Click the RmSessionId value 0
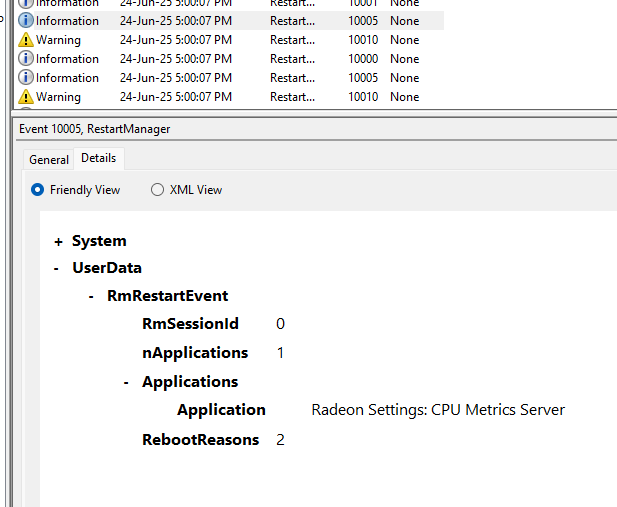Screen dimensions: 617x507 [280, 324]
